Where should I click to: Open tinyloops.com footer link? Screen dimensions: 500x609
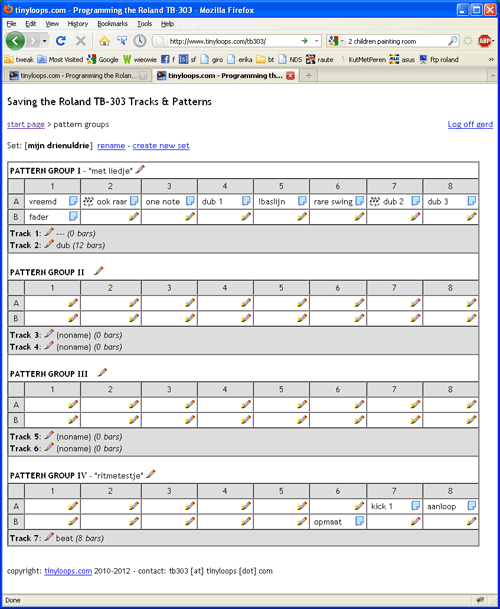pyautogui.click(x=68, y=571)
